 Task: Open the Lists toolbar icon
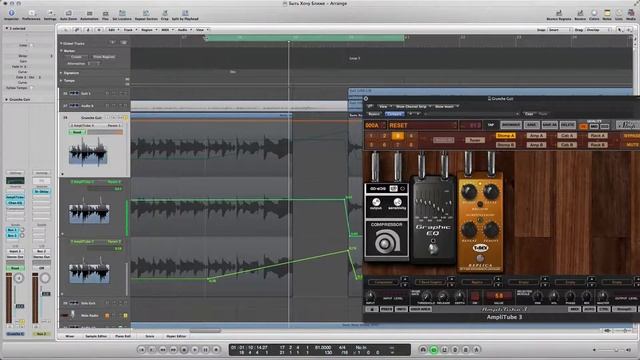point(619,15)
